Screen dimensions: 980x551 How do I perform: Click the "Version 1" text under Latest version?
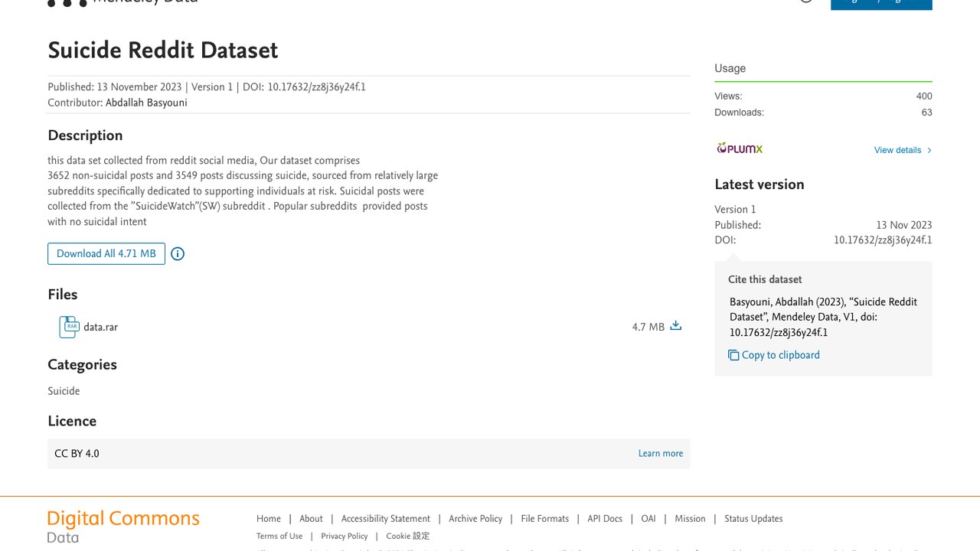[735, 210]
